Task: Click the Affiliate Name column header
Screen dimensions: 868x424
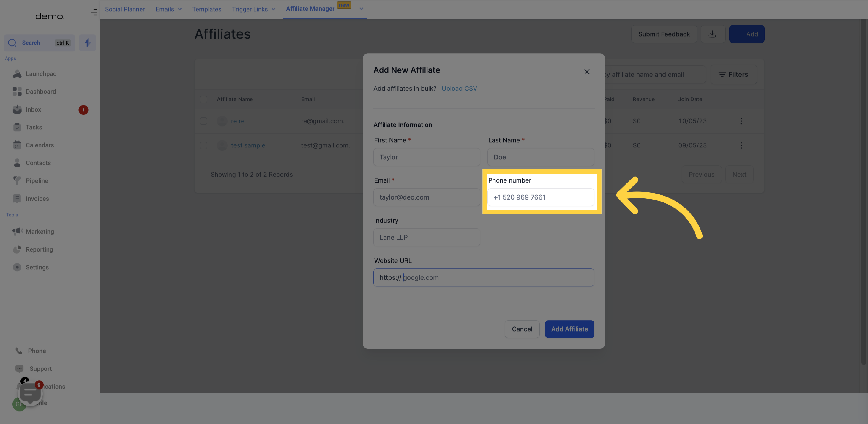Action: point(234,100)
